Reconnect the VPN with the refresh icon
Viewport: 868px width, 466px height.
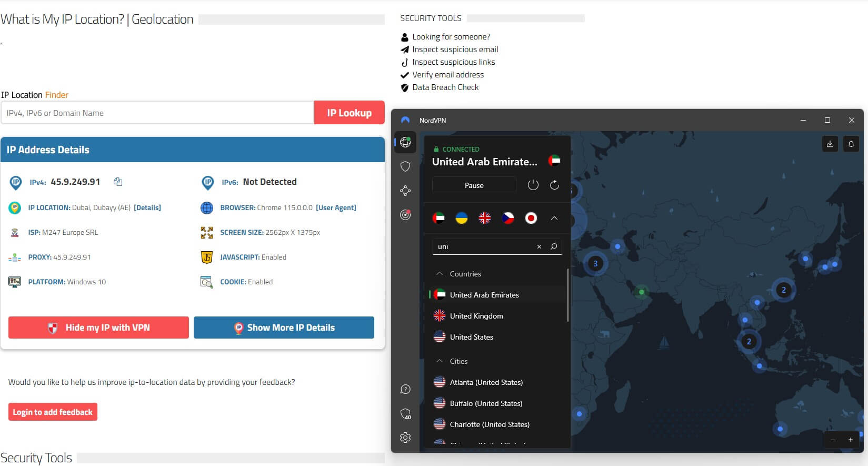point(554,185)
